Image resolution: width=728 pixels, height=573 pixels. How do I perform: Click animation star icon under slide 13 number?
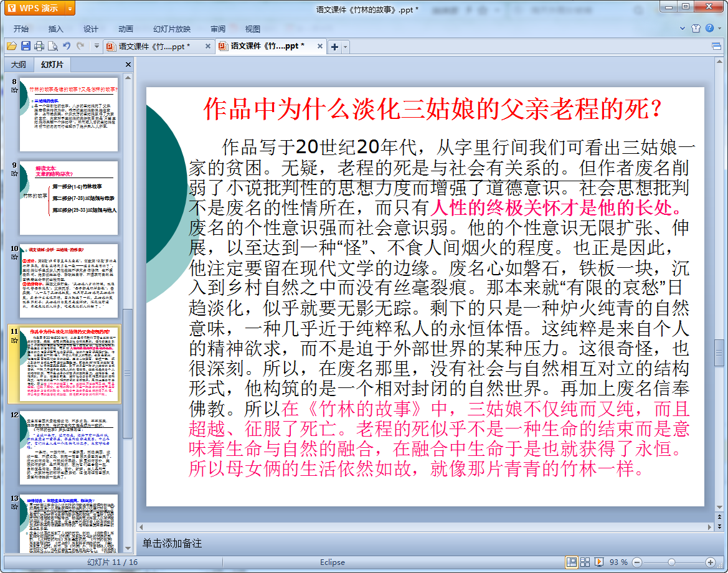14,506
